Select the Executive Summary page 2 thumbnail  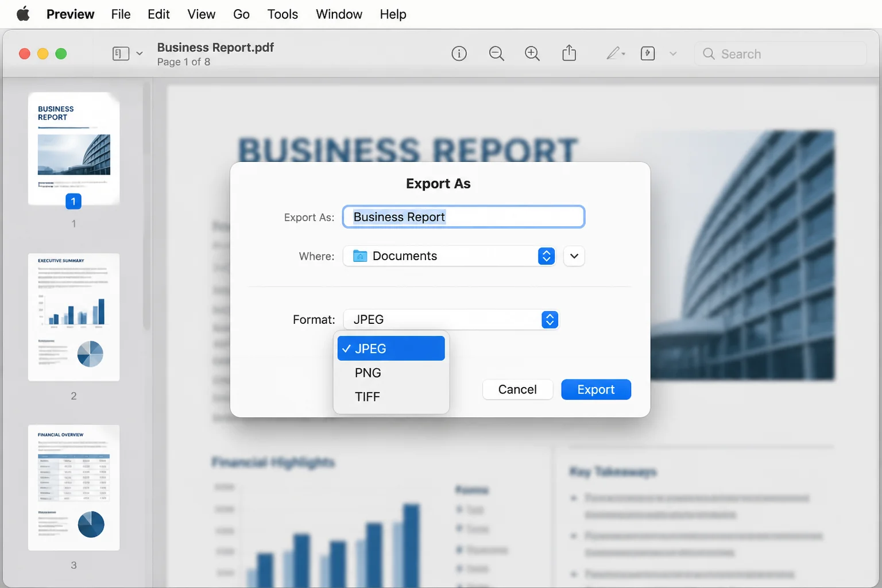(74, 317)
